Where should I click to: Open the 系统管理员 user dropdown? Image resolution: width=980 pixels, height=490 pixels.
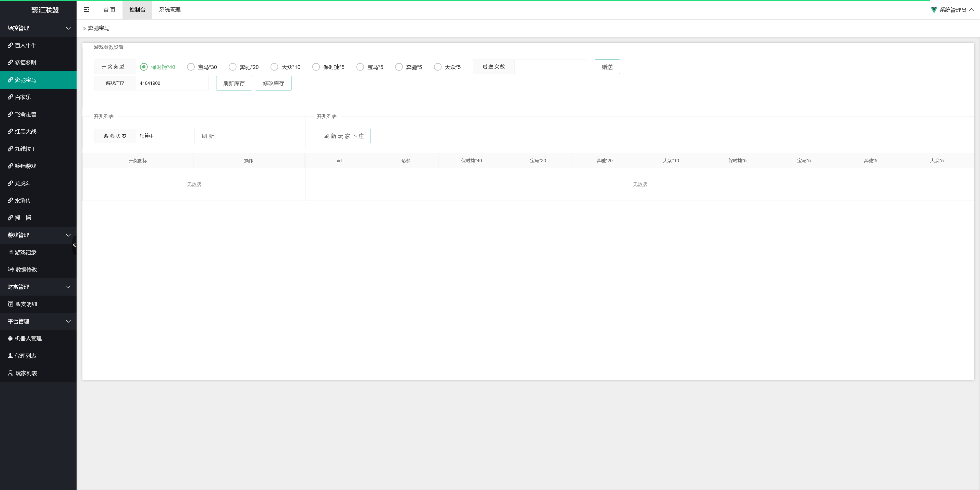[953, 10]
